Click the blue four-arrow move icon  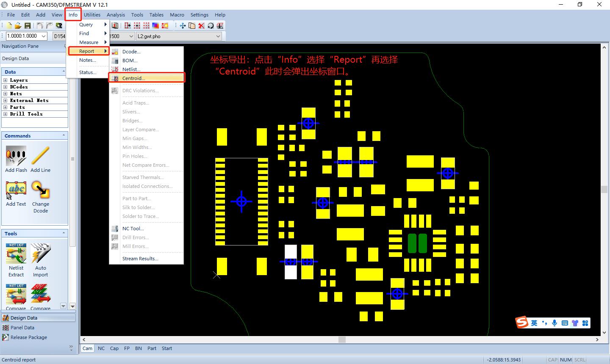183,26
